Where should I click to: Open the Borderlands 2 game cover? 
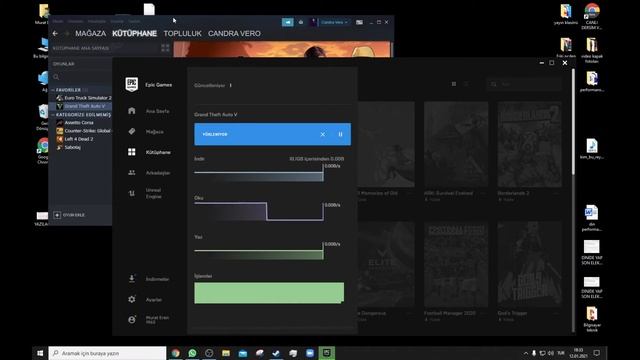529,144
